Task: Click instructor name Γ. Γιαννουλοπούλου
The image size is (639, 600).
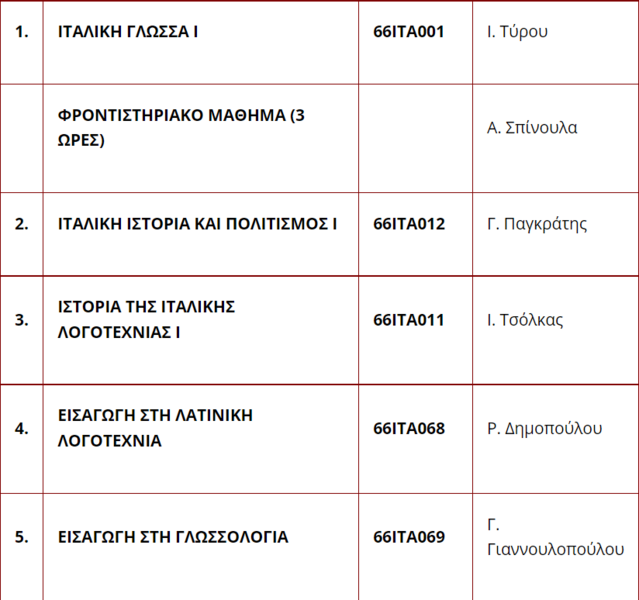Action: pos(555,537)
